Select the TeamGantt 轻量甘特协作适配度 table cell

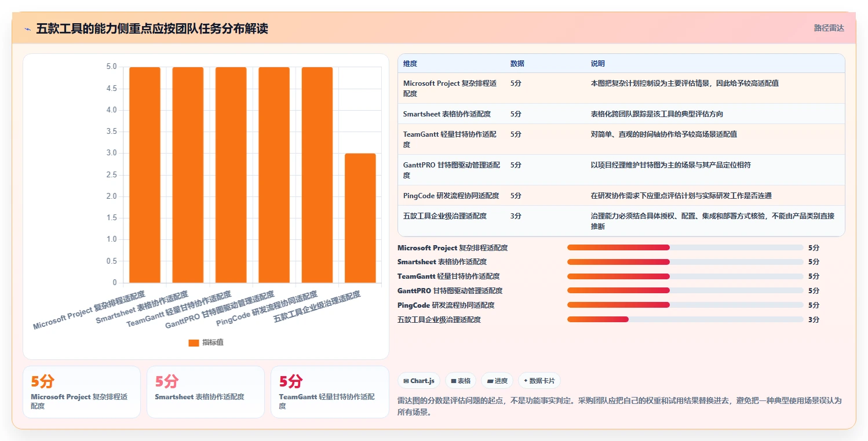coord(451,139)
